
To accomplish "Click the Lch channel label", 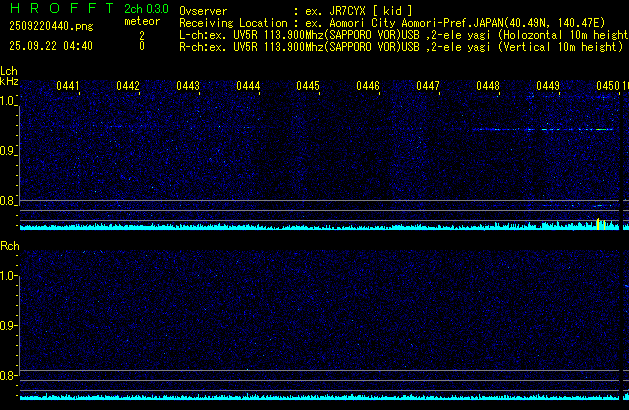I will [x=9, y=71].
